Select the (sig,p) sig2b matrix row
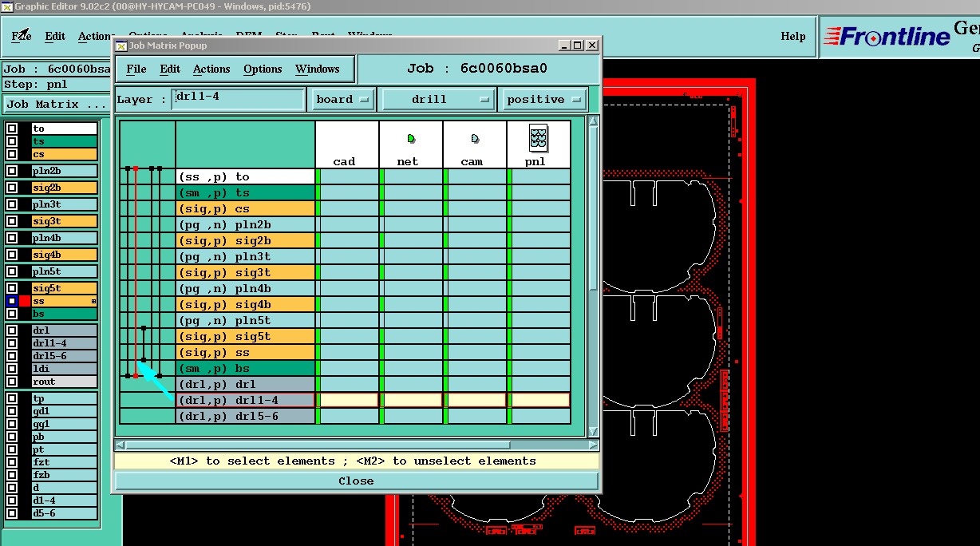Image resolution: width=980 pixels, height=546 pixels. [246, 241]
